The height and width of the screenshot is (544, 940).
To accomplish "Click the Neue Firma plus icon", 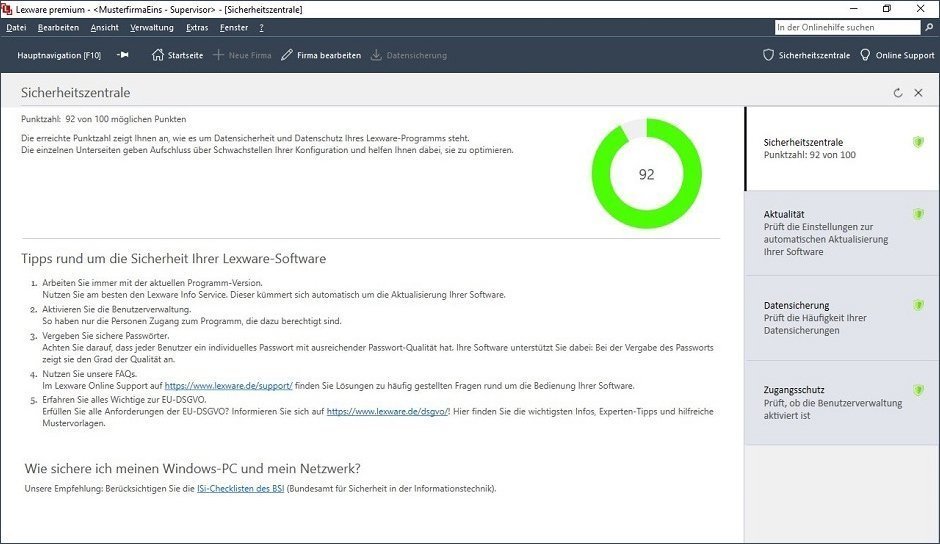I will tap(218, 55).
